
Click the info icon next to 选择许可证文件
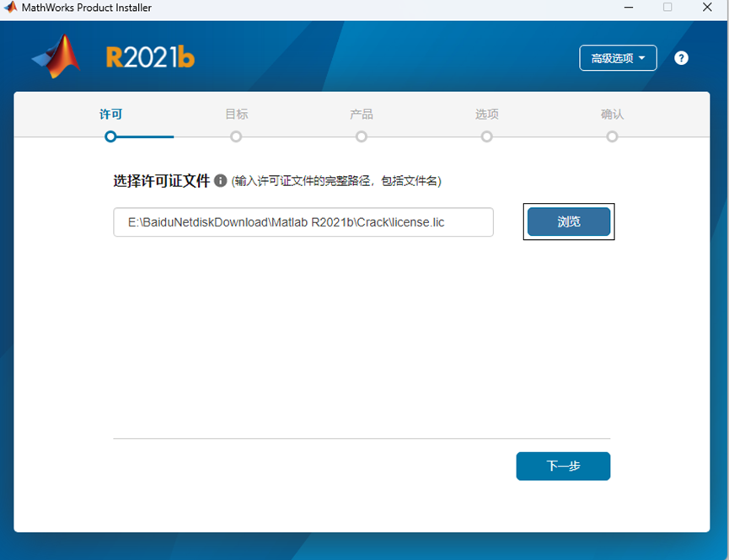pos(220,180)
